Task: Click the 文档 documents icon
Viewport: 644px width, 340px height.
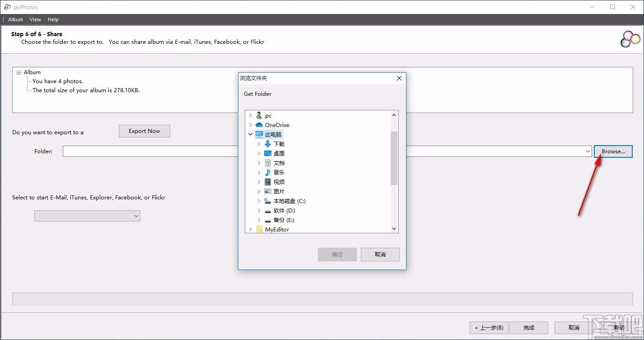Action: pos(268,163)
